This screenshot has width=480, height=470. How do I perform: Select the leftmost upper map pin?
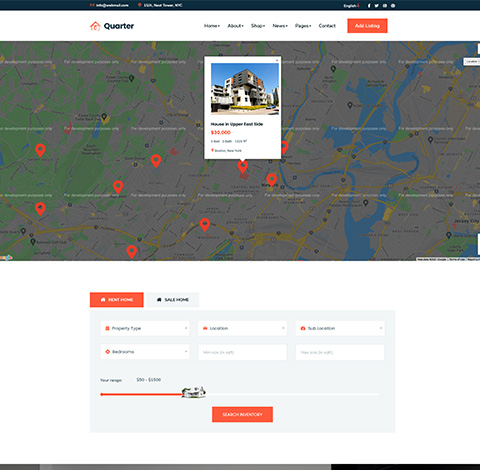(x=40, y=150)
